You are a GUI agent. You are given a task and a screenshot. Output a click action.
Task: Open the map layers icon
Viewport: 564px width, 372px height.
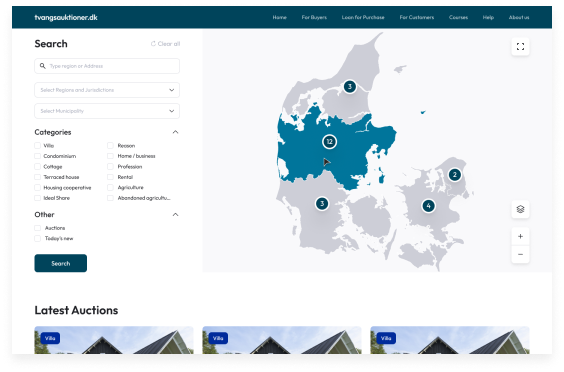(520, 209)
